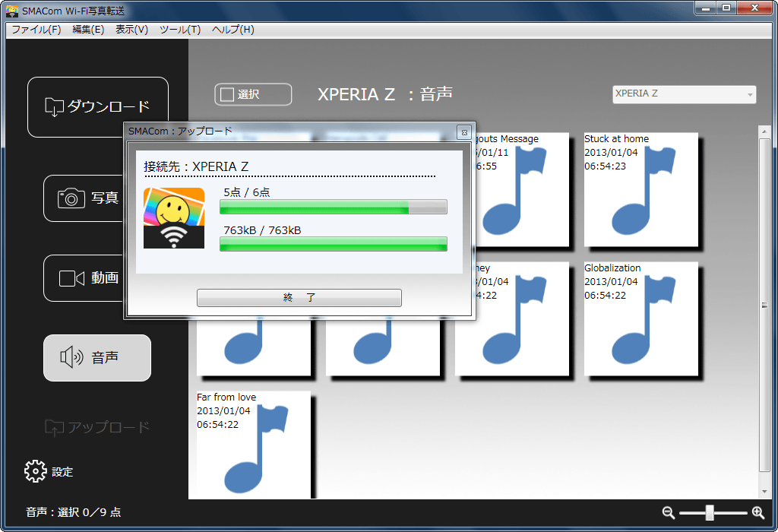Click the ダウンロード button
Image resolution: width=778 pixels, height=532 pixels.
[x=98, y=106]
